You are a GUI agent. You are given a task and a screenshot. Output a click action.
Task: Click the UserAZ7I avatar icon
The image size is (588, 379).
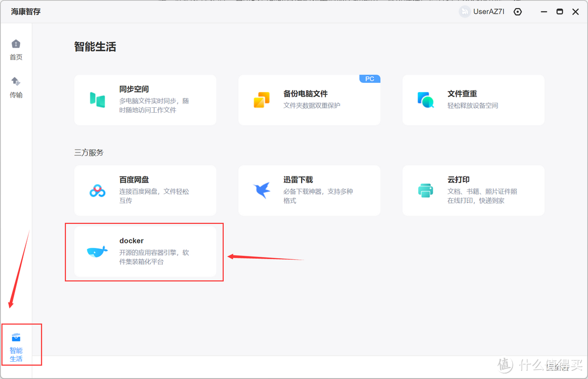pyautogui.click(x=463, y=11)
